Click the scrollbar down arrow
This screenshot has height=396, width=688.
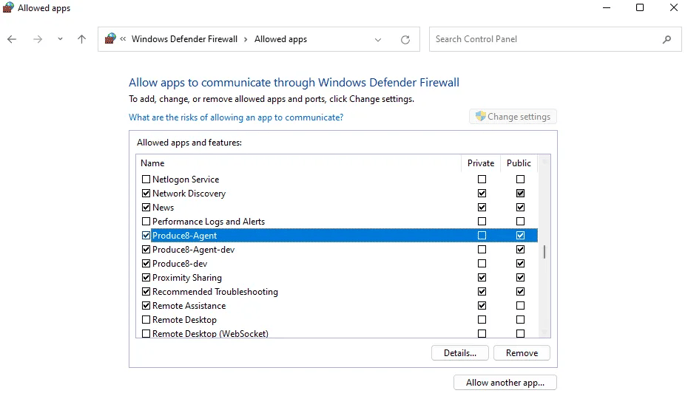[544, 332]
